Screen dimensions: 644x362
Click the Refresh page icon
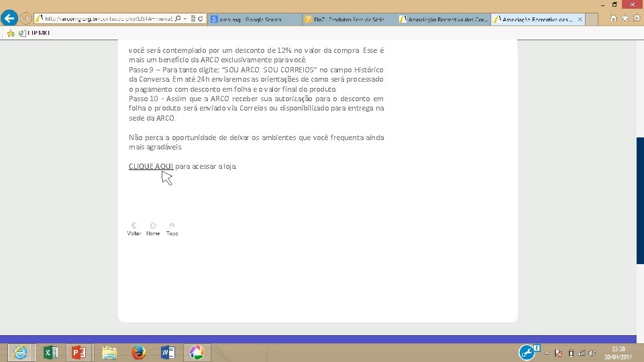pos(201,19)
